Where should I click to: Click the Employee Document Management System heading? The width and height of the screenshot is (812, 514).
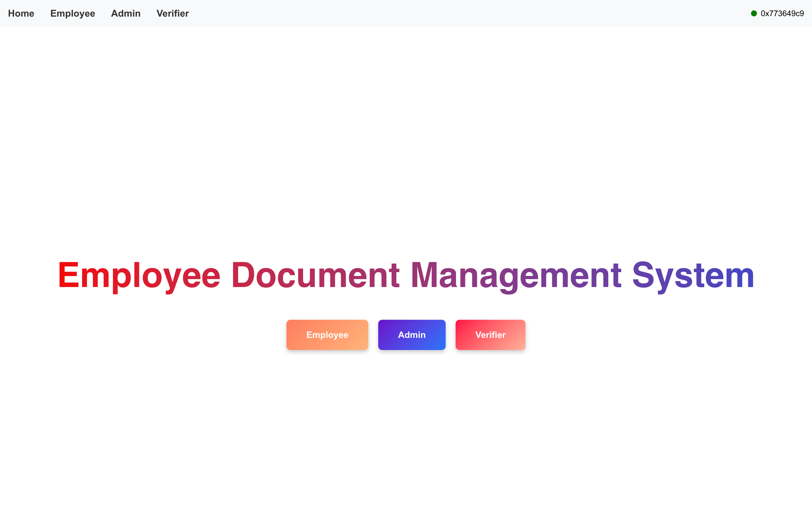[406, 275]
